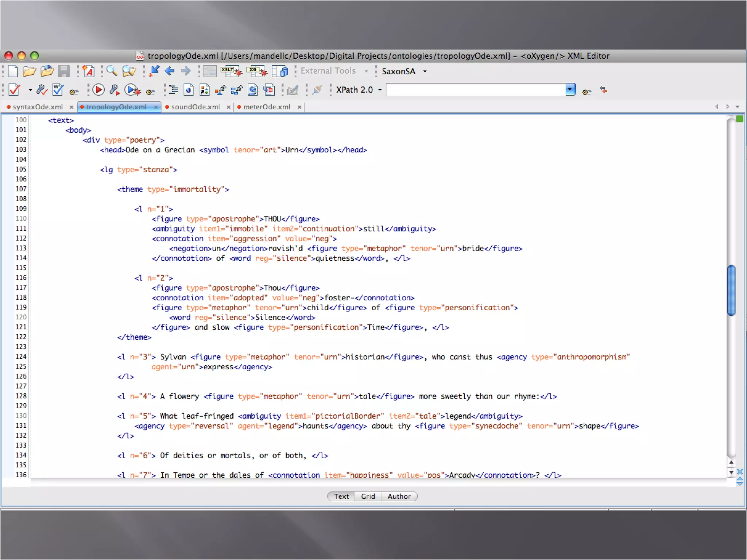The height and width of the screenshot is (560, 747).
Task: Click the Find/Replace magnifier icon
Action: click(x=112, y=71)
